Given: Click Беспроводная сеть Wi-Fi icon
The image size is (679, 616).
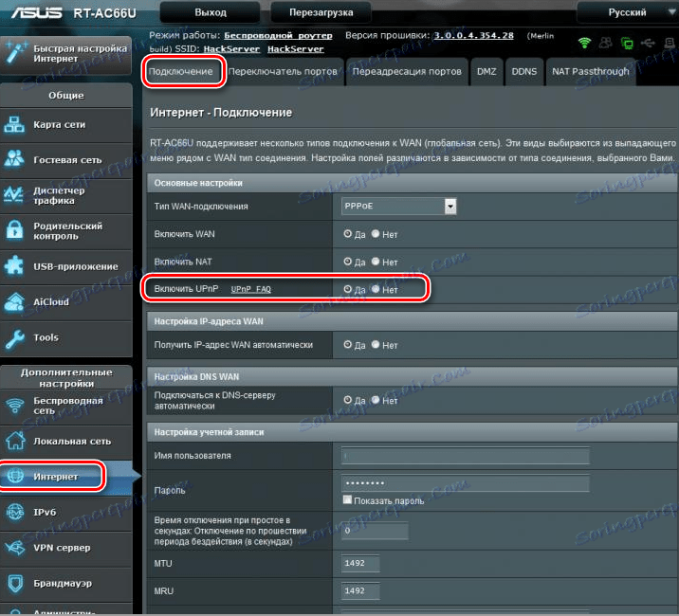Looking at the screenshot, I should tap(15, 406).
